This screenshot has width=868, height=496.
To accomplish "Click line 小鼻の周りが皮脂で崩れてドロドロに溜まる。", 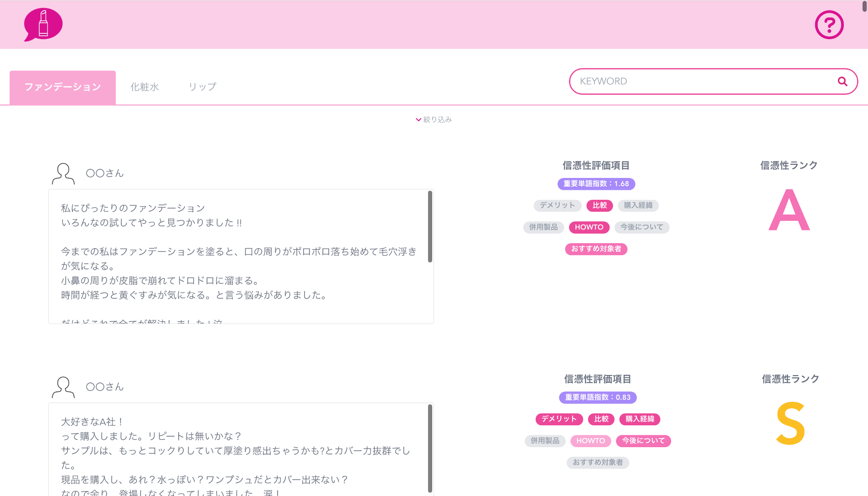I will coord(160,281).
